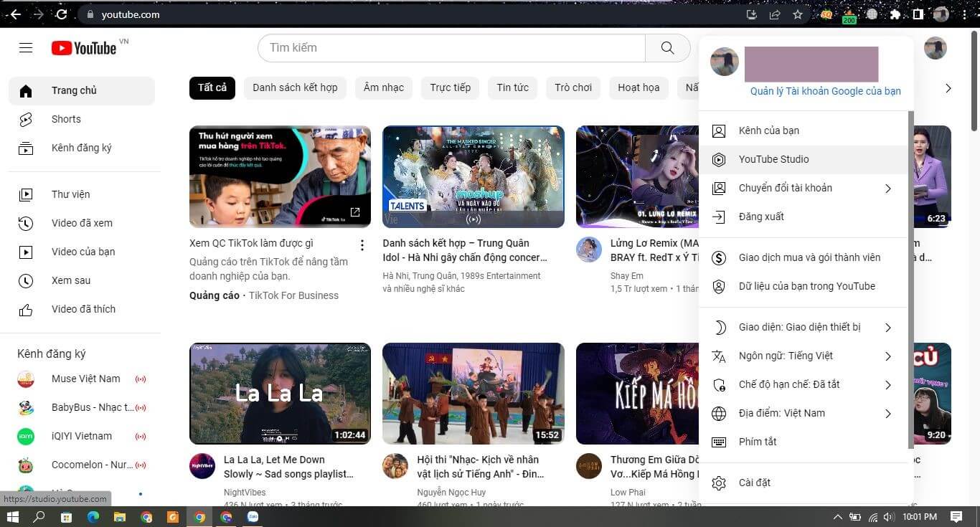Select the Tin tức filter chip

512,87
